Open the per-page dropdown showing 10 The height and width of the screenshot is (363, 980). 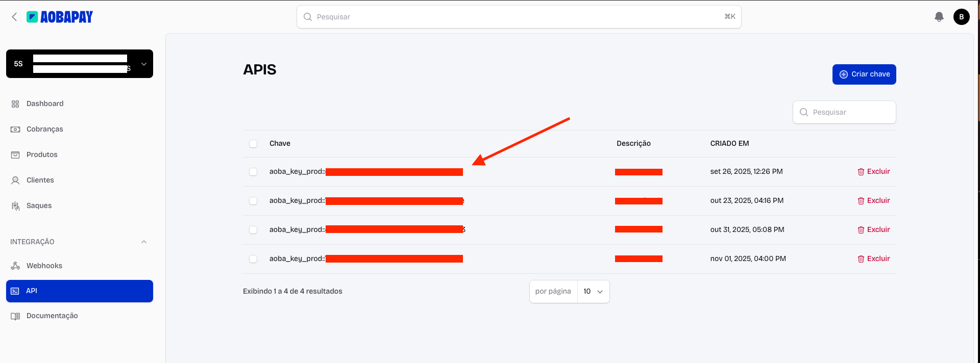pos(594,292)
